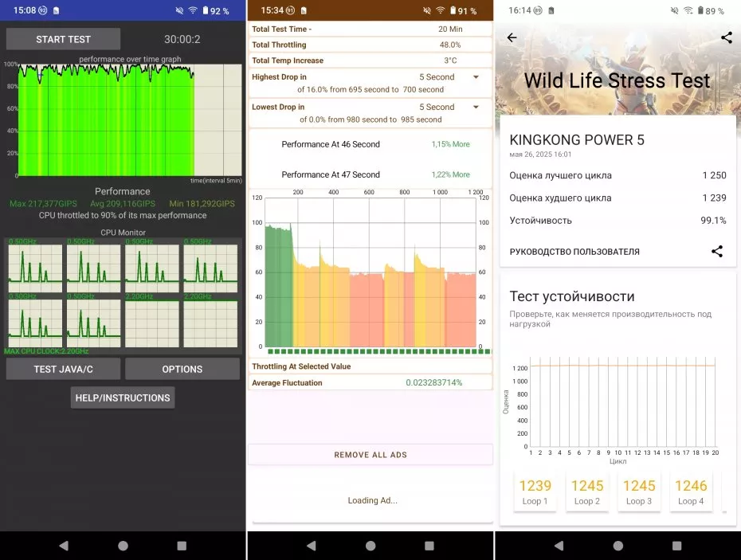Tap Android back button in left screen
Screen dimensions: 741x560
pos(63,546)
